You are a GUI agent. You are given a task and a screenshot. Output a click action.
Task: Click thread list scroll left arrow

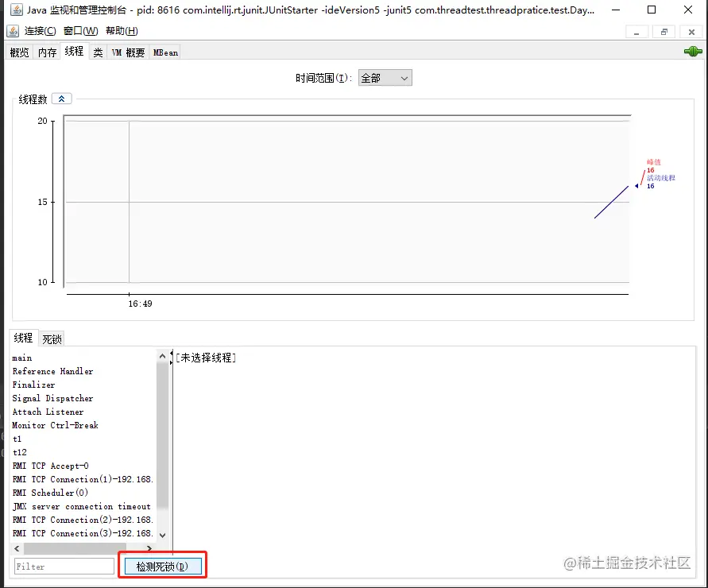[17, 548]
